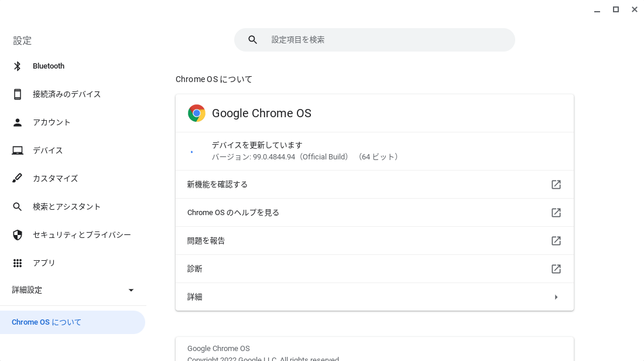
Task: Open the 詳細 details row
Action: (375, 297)
